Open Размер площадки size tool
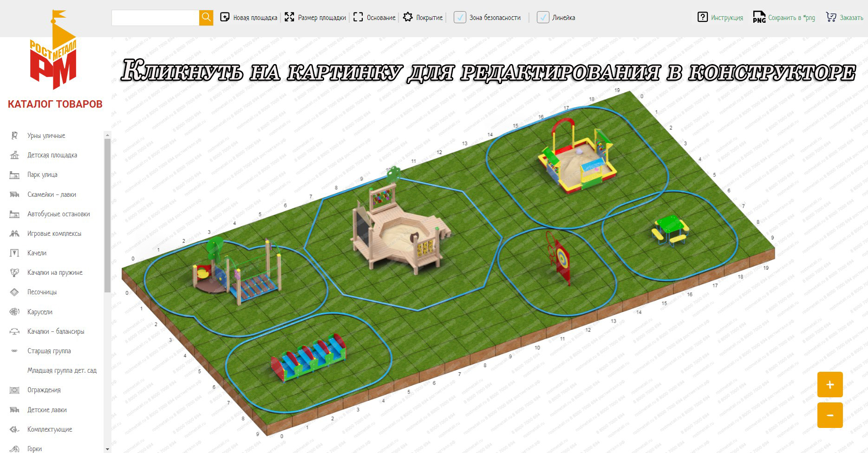 tap(289, 18)
